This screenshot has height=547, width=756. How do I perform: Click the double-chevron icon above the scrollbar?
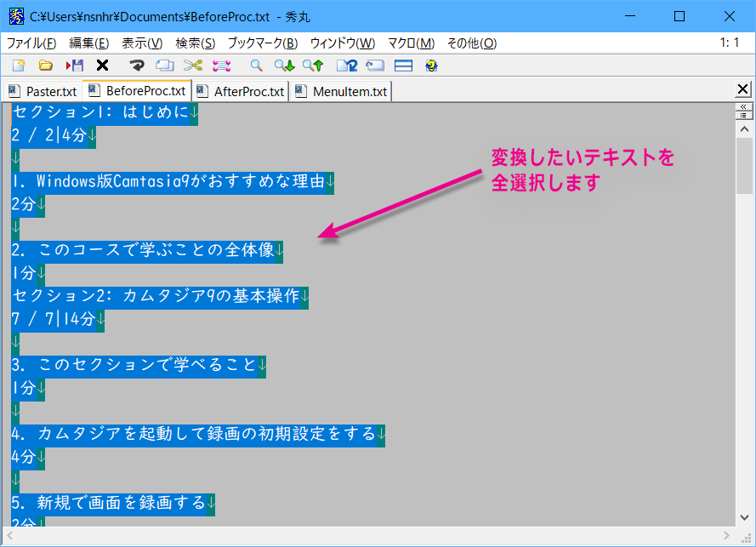[x=743, y=106]
